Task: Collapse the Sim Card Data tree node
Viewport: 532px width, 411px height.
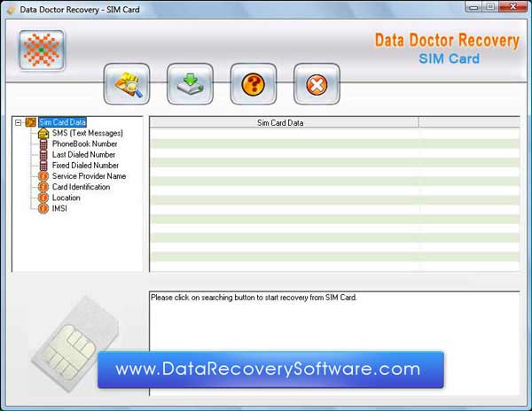Action: (x=19, y=122)
